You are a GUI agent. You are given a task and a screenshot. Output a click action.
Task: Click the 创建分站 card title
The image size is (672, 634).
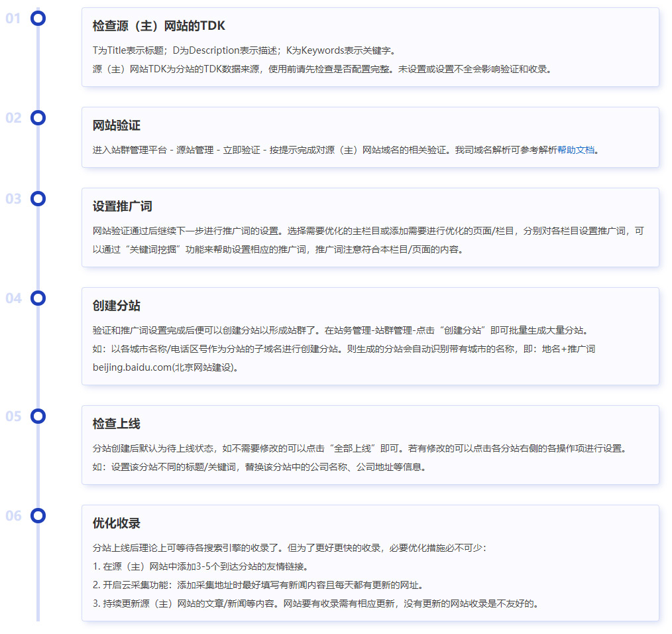pyautogui.click(x=117, y=306)
